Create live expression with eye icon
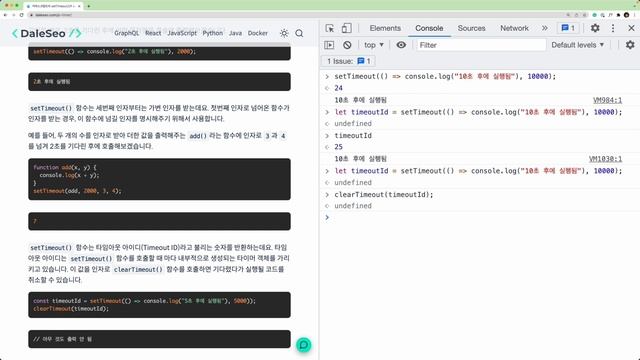 [401, 45]
